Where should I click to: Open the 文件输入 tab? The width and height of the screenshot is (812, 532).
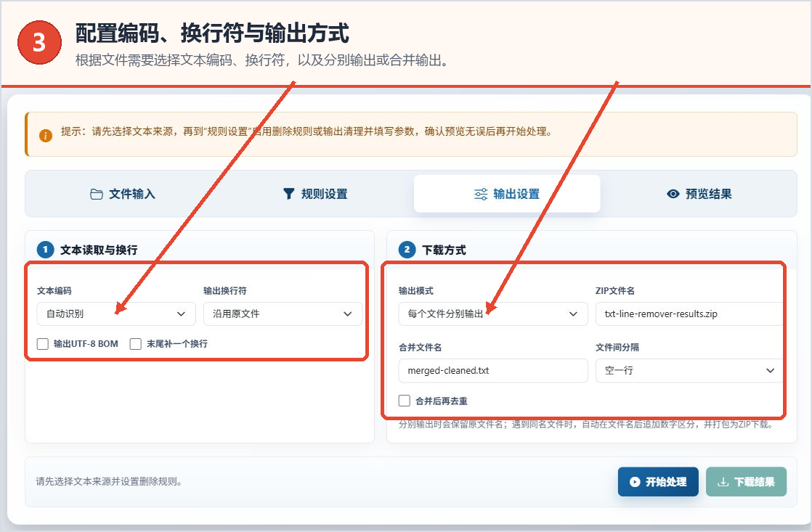coord(123,194)
